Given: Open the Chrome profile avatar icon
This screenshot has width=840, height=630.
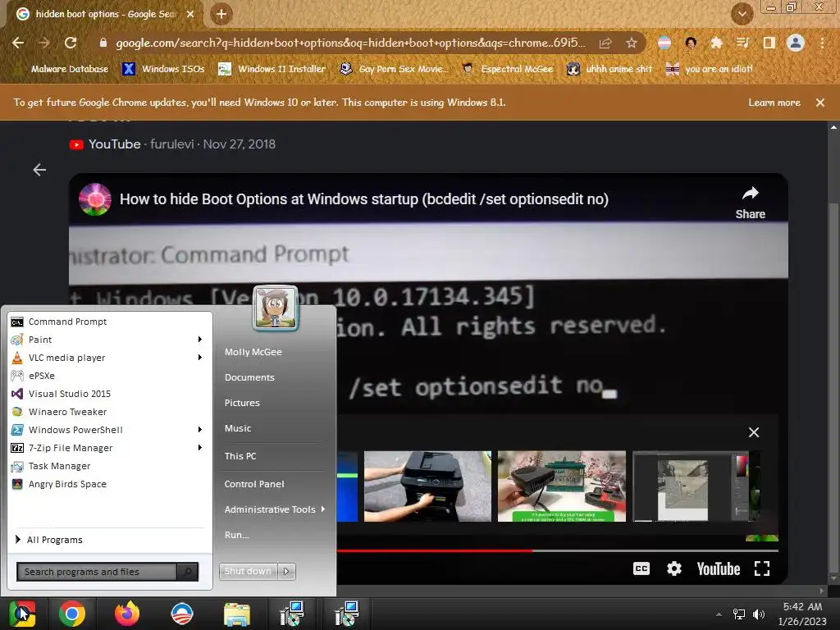Looking at the screenshot, I should tap(796, 43).
